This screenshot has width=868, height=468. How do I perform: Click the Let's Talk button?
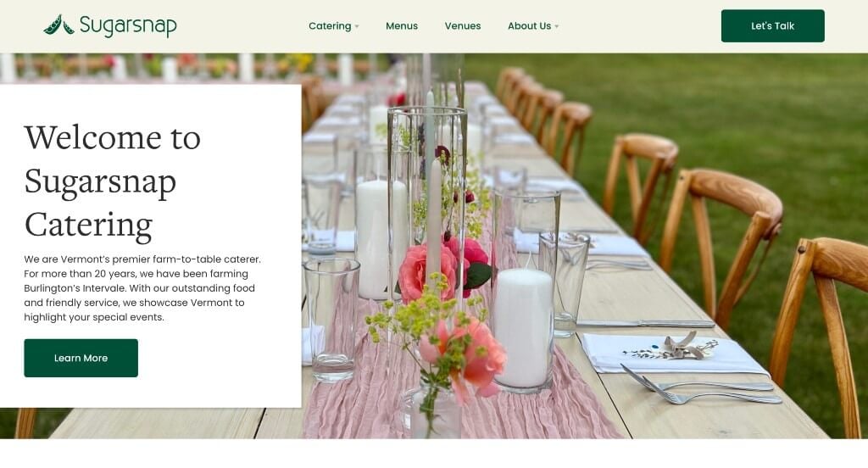point(772,26)
